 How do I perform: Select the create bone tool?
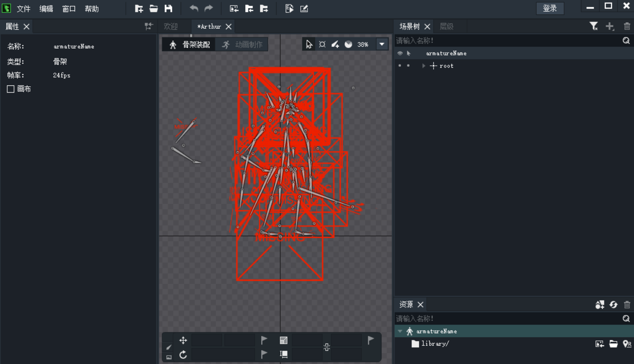(335, 44)
